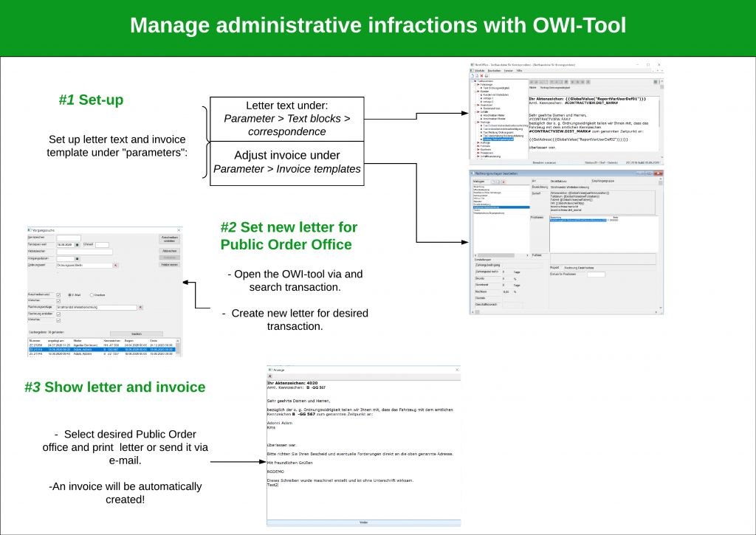Viewport: 756px width, 535px height.
Task: Click the Datum für Positionen input field
Action: tap(596, 275)
